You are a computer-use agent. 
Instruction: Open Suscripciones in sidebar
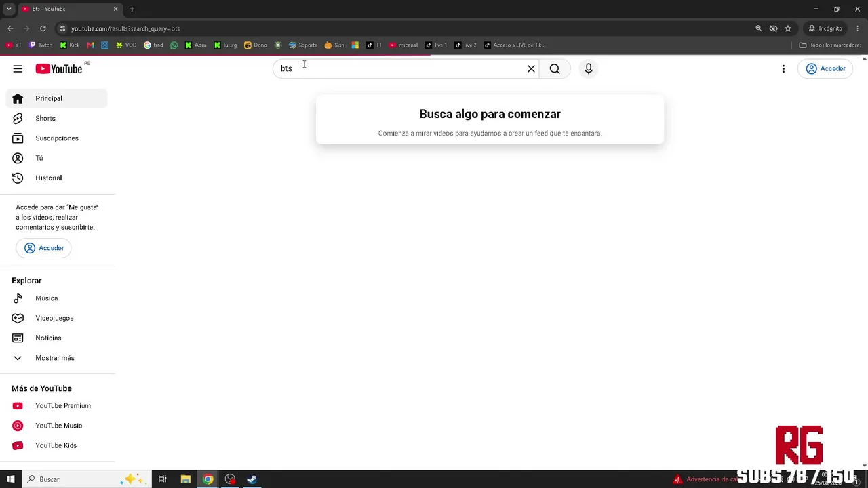[x=57, y=138]
